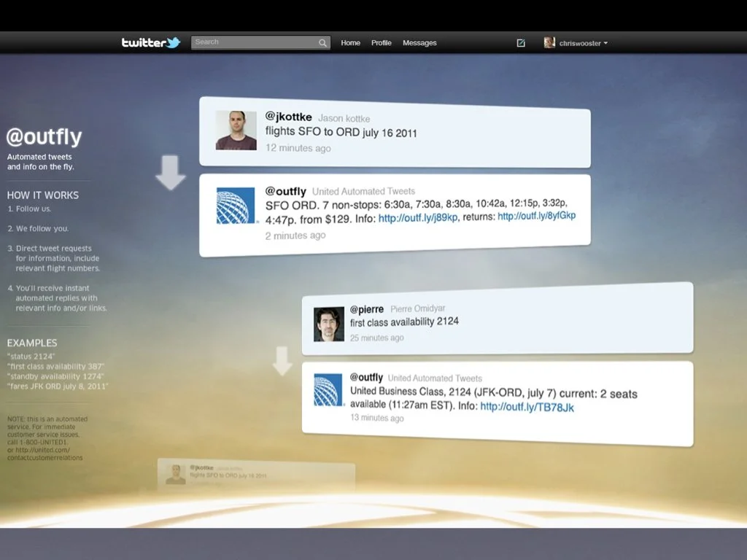Screen dimensions: 747x560
Task: Click the search magnifier icon
Action: coord(322,43)
